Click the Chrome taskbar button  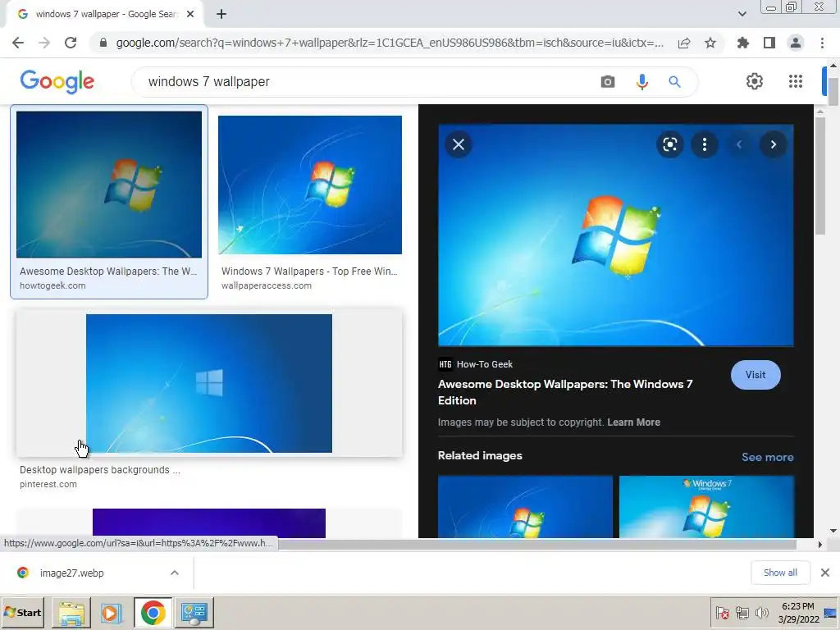(x=153, y=612)
